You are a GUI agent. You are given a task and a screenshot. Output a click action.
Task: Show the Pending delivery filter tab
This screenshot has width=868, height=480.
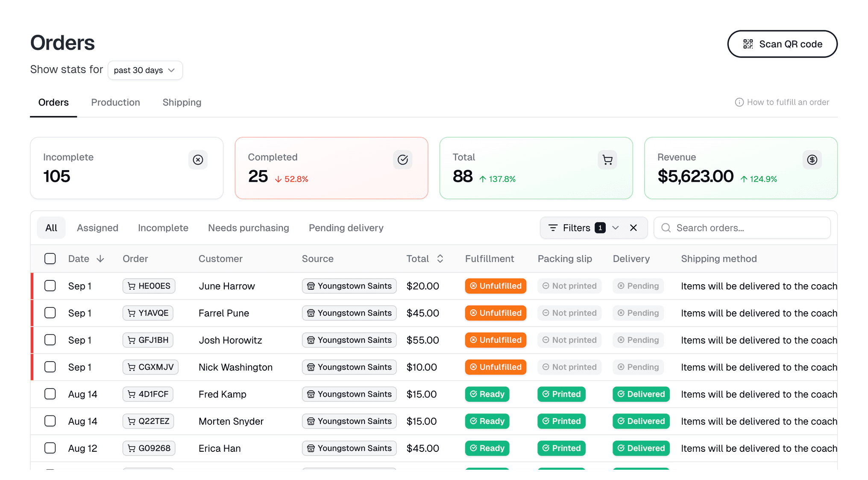tap(346, 228)
